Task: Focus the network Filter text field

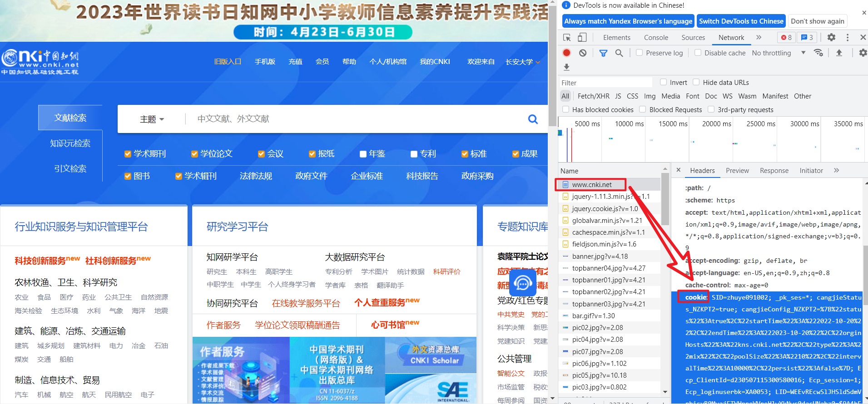Action: [x=605, y=83]
